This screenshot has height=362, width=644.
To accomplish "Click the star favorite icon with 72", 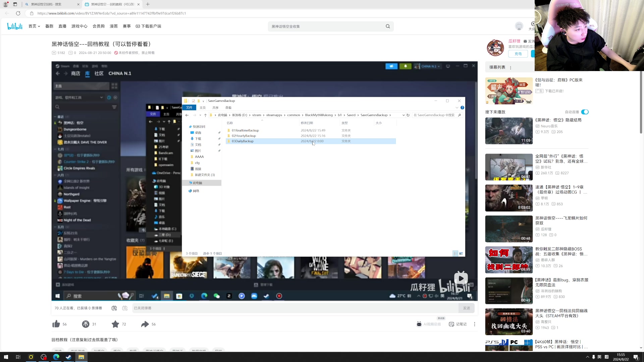I will [x=115, y=324].
